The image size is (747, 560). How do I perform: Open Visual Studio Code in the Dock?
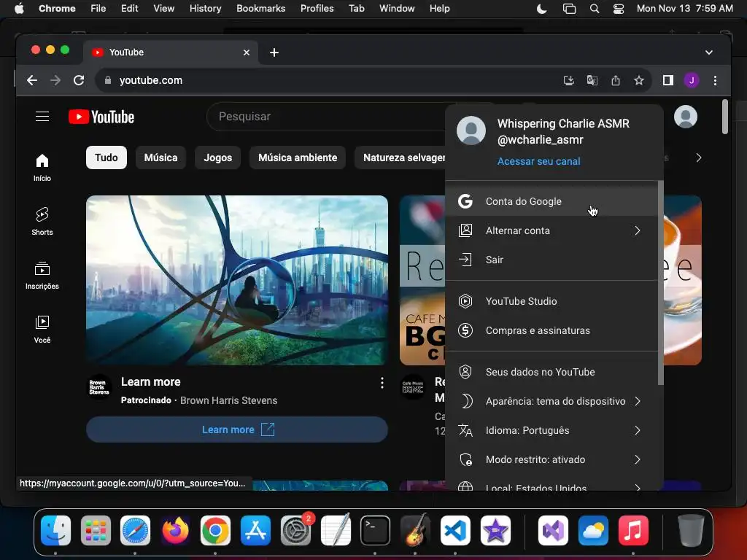point(455,530)
